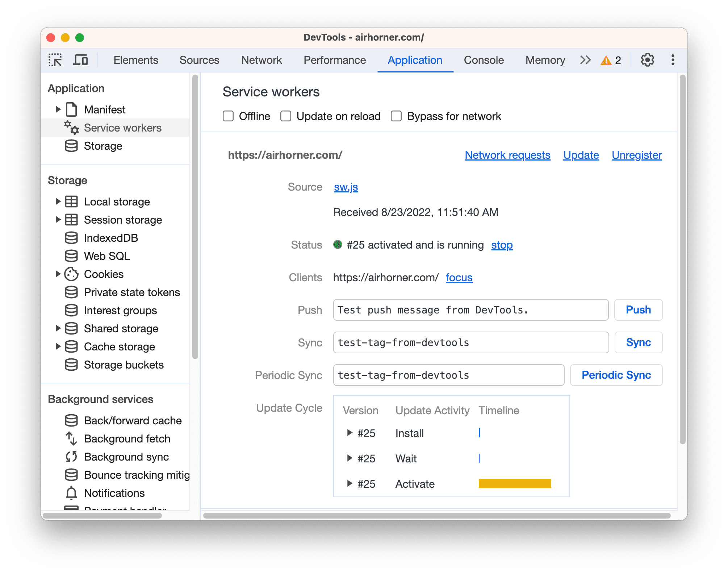Image resolution: width=728 pixels, height=574 pixels.
Task: Click the Network requests link for service worker
Action: click(x=506, y=155)
